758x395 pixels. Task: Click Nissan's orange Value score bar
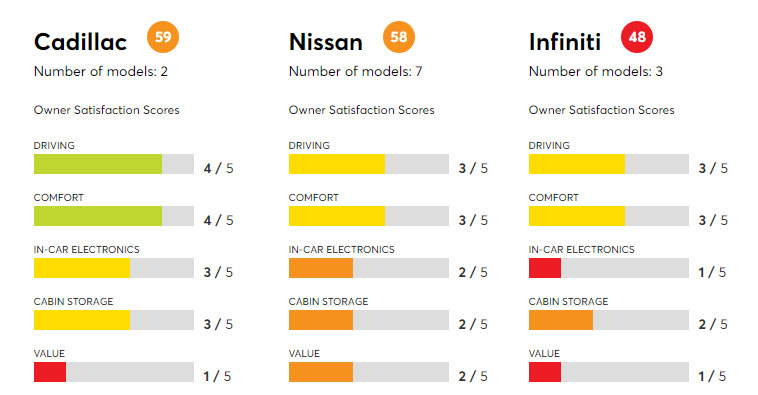pyautogui.click(x=321, y=372)
